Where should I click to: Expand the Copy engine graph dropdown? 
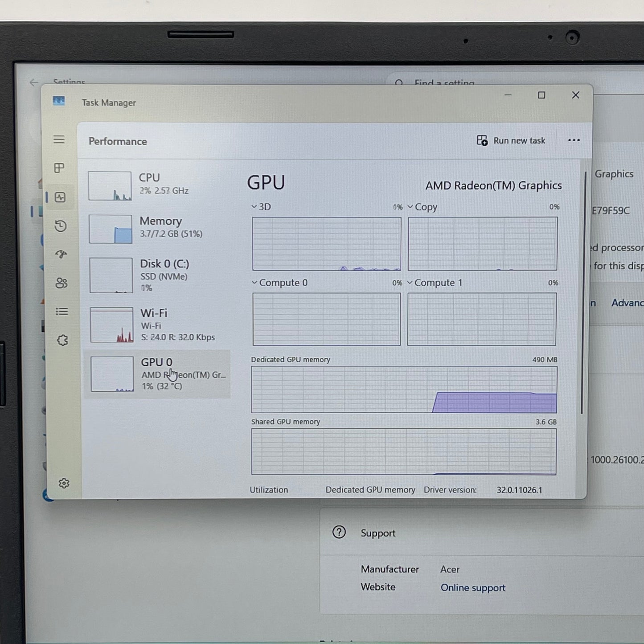[x=422, y=207]
